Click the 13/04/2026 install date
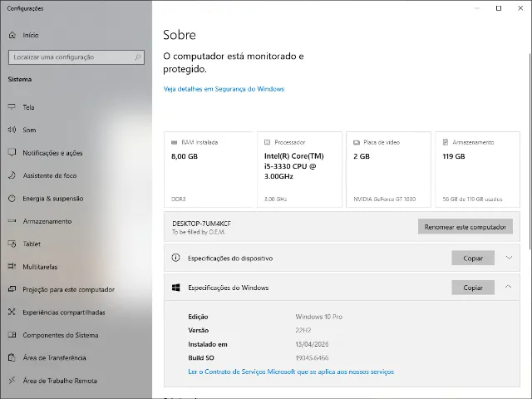Image resolution: width=532 pixels, height=399 pixels. pos(312,344)
